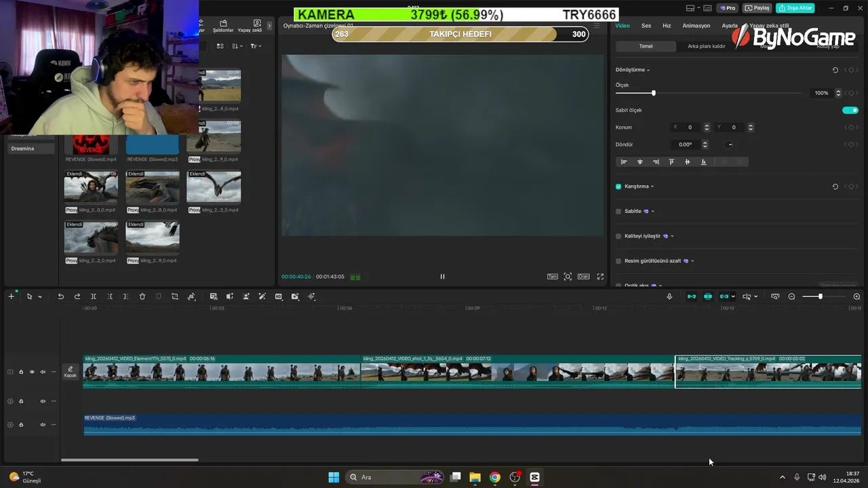Pause the preview playback
Image resolution: width=868 pixels, height=488 pixels.
[x=442, y=277]
